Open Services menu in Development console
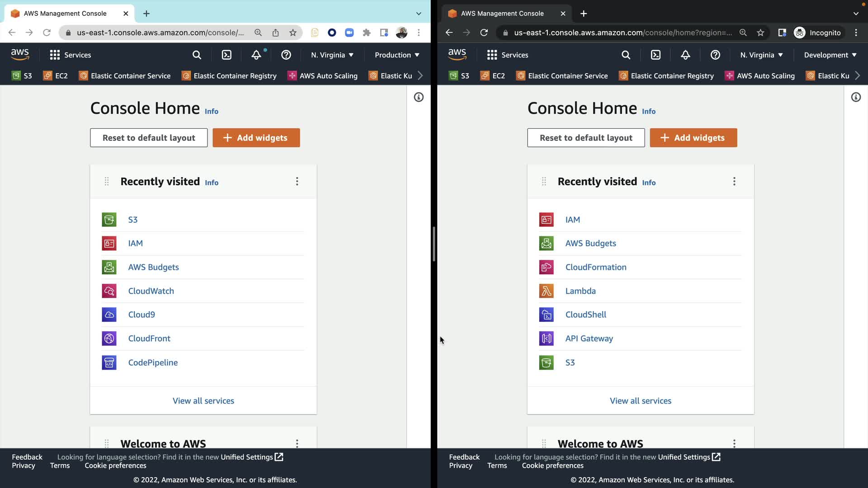868x488 pixels. [508, 55]
